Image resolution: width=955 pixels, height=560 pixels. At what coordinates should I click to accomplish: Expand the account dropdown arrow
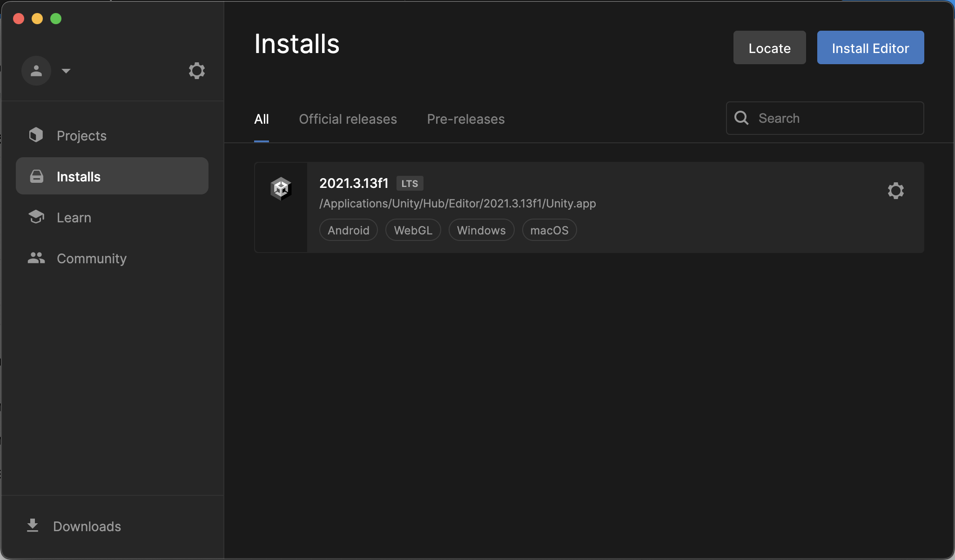click(66, 71)
